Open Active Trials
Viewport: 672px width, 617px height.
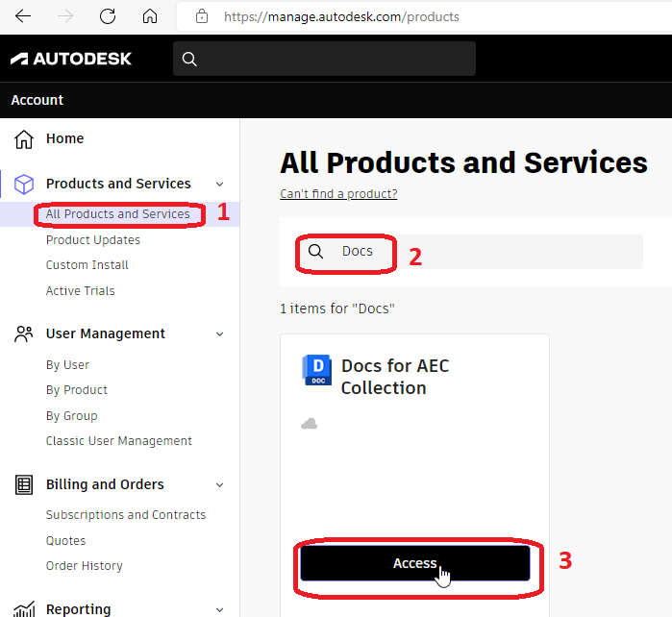[x=80, y=291]
